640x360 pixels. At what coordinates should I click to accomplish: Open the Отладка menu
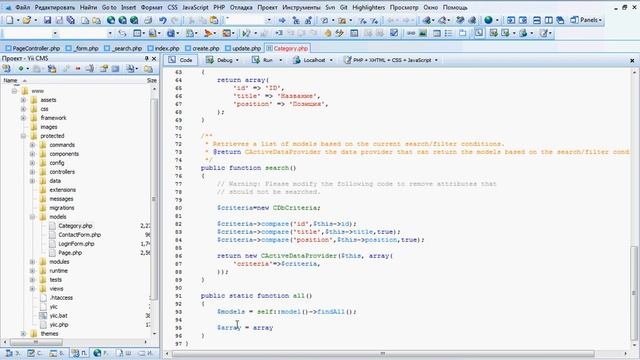(x=241, y=7)
